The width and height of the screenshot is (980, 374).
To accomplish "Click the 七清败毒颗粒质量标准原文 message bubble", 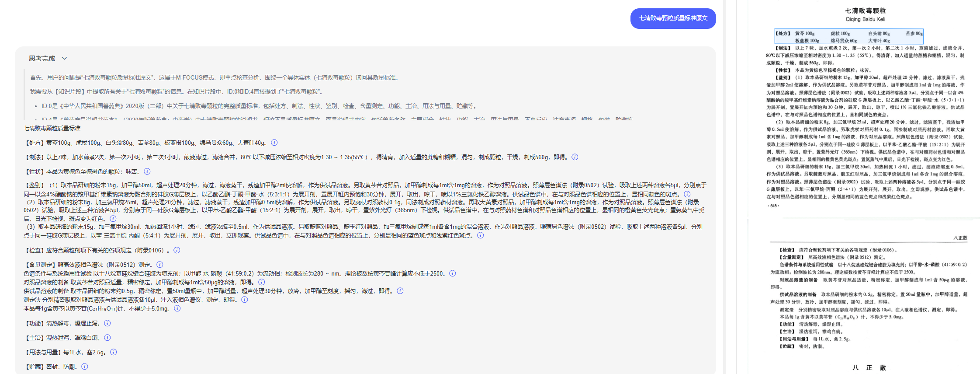I will coord(673,18).
